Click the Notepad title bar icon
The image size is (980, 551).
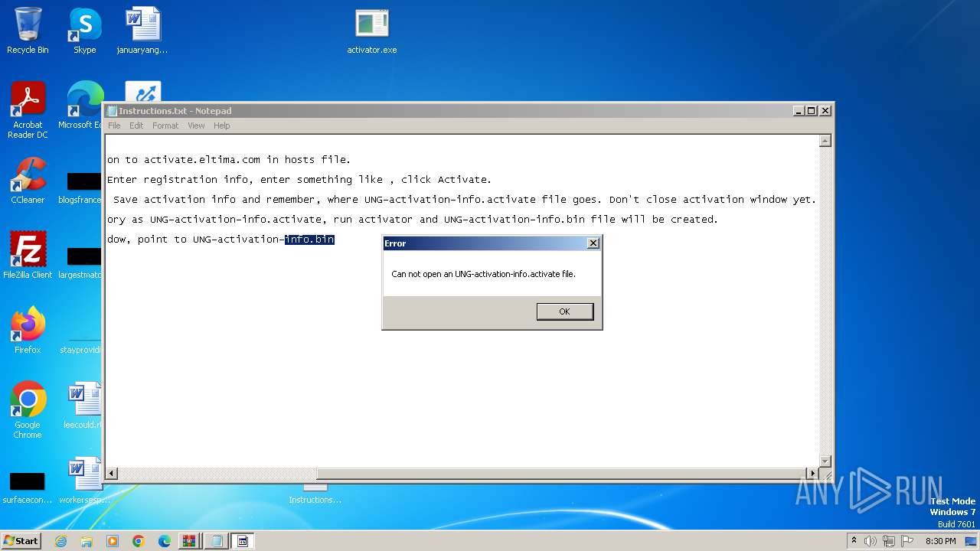click(x=112, y=111)
